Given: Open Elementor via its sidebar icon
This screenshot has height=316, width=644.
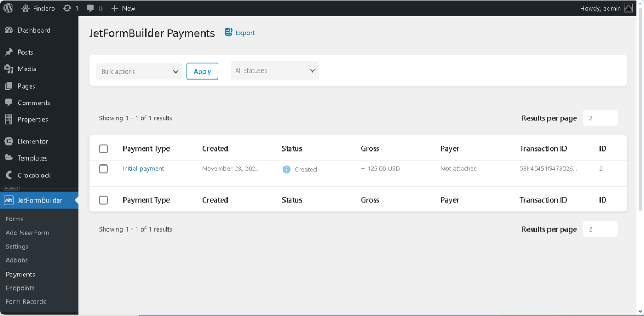Looking at the screenshot, I should tap(9, 141).
